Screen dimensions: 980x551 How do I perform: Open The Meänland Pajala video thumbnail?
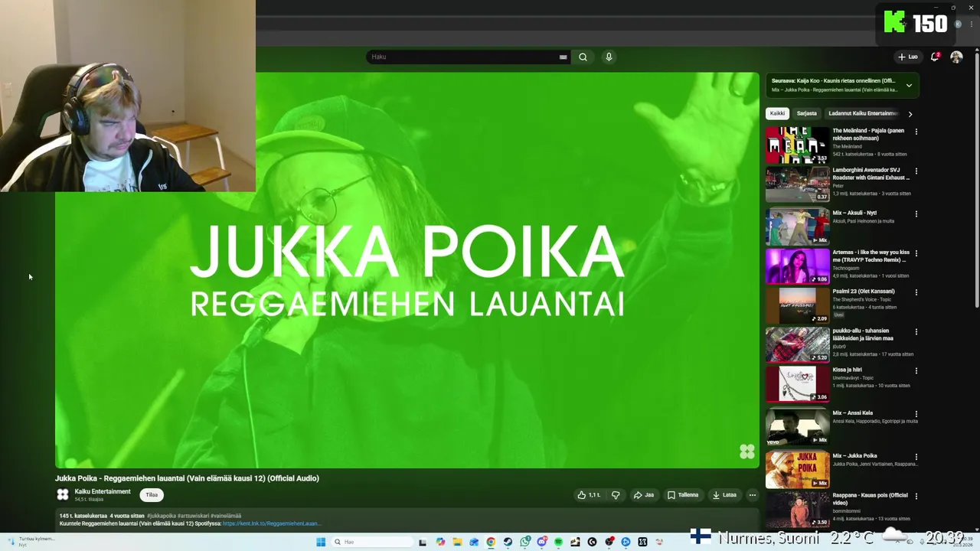pyautogui.click(x=797, y=145)
